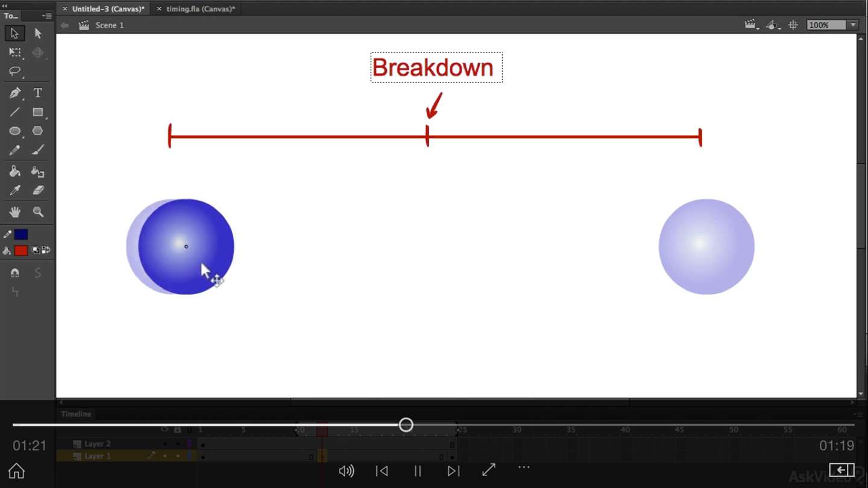Choose the Rectangle tool

click(x=38, y=112)
